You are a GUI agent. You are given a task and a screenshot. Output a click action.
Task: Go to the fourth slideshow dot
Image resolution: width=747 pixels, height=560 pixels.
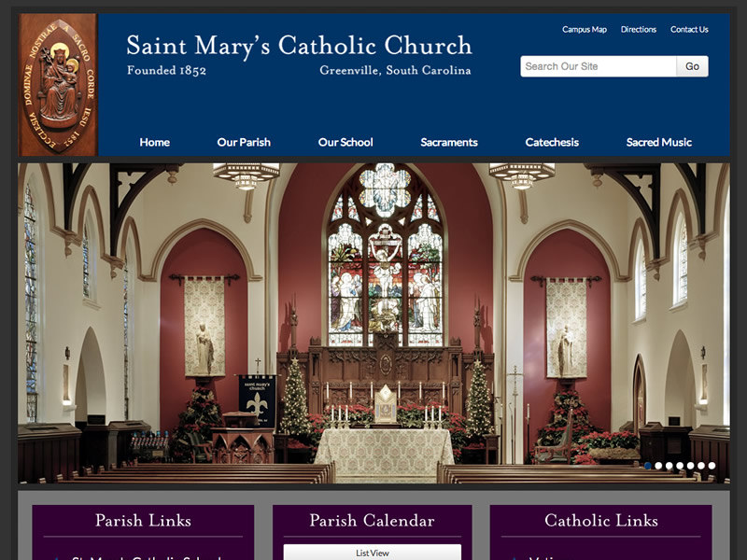pyautogui.click(x=680, y=465)
